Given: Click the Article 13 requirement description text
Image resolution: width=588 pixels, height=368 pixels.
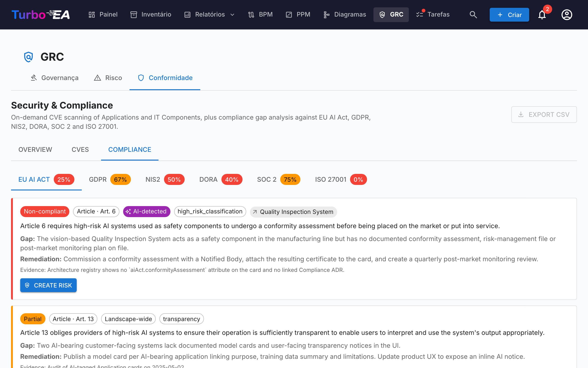Looking at the screenshot, I should click(282, 333).
